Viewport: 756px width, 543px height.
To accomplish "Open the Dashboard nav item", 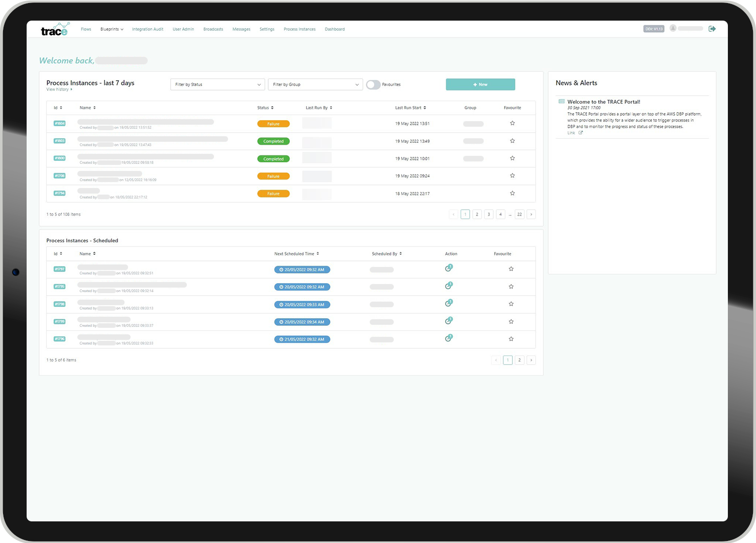I will tap(335, 29).
